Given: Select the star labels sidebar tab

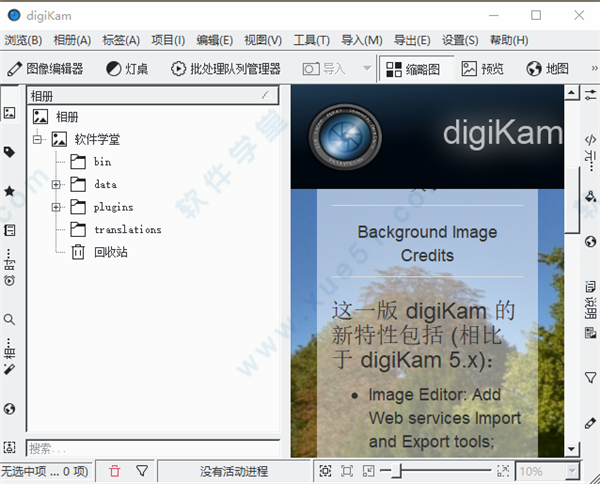Looking at the screenshot, I should click(x=10, y=191).
